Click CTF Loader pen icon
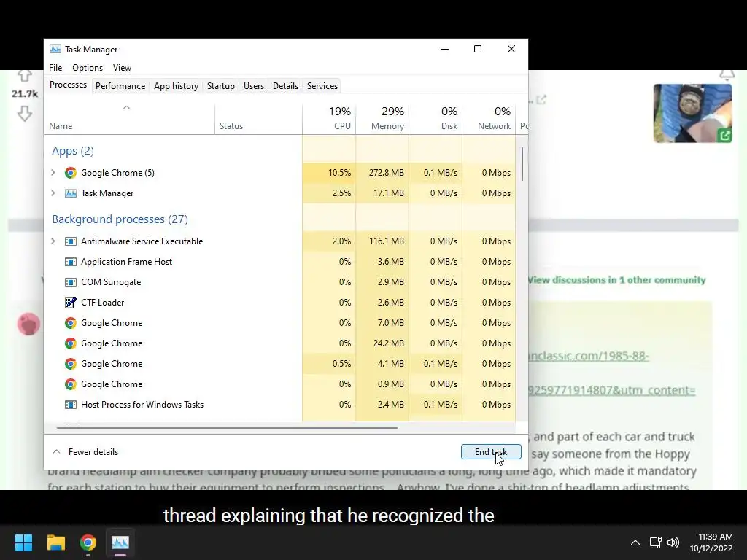Viewport: 747px width, 560px height. coord(71,303)
